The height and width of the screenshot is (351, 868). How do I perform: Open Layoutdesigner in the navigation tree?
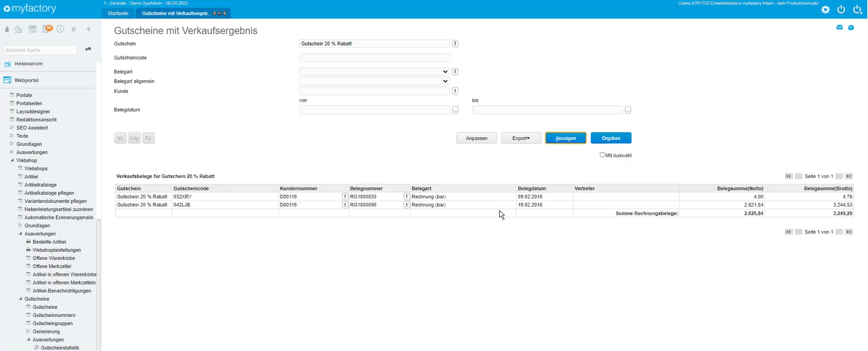pos(33,111)
